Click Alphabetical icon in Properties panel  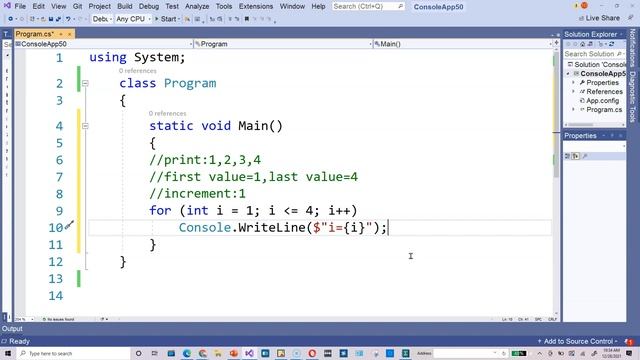point(576,156)
